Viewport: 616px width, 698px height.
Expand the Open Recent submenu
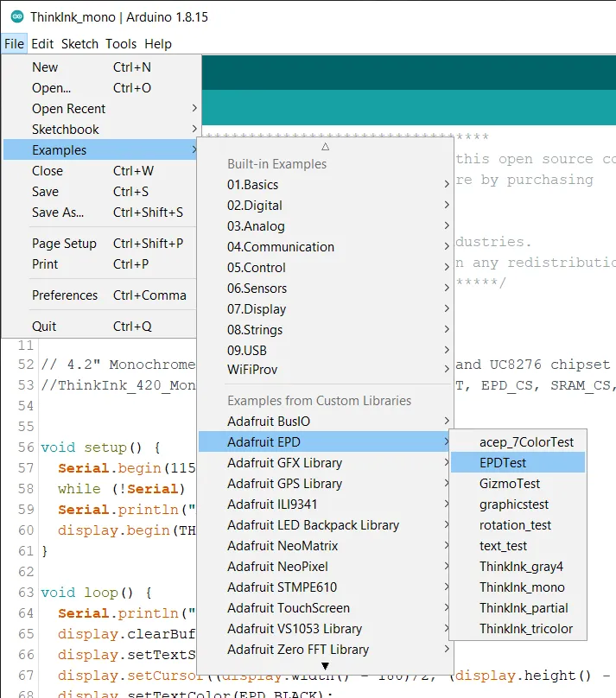69,108
